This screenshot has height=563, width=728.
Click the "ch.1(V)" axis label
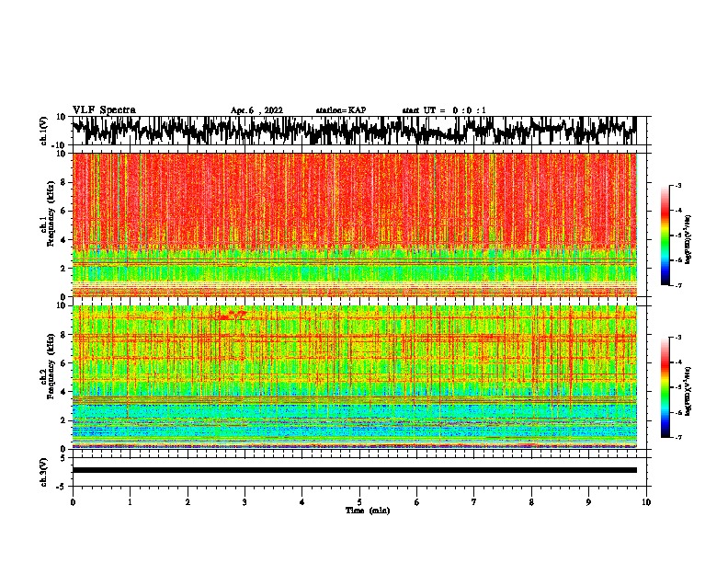[x=44, y=131]
